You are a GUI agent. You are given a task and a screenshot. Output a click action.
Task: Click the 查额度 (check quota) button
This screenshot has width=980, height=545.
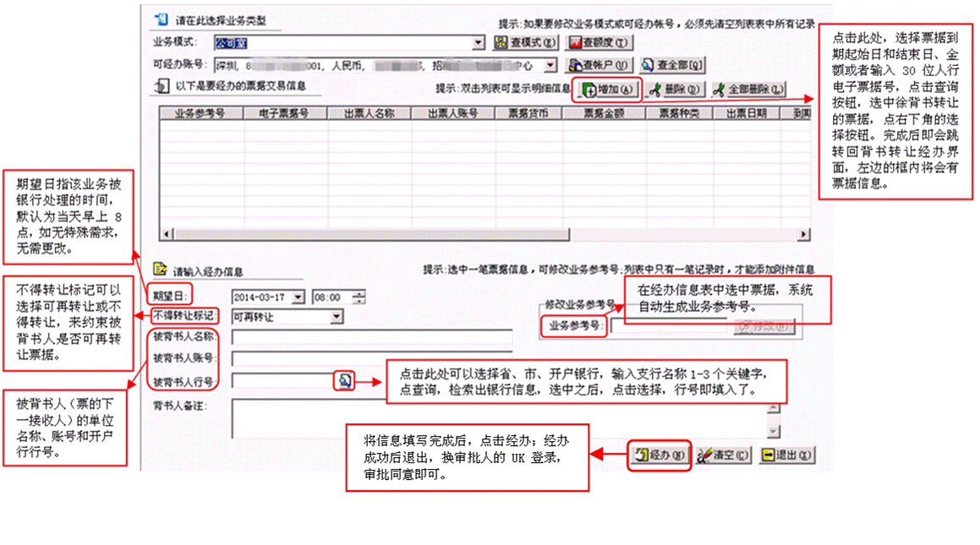click(599, 43)
